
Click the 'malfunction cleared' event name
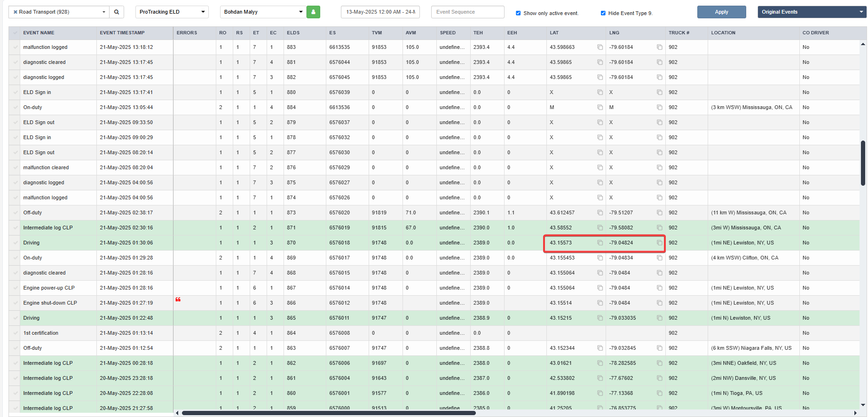(46, 167)
